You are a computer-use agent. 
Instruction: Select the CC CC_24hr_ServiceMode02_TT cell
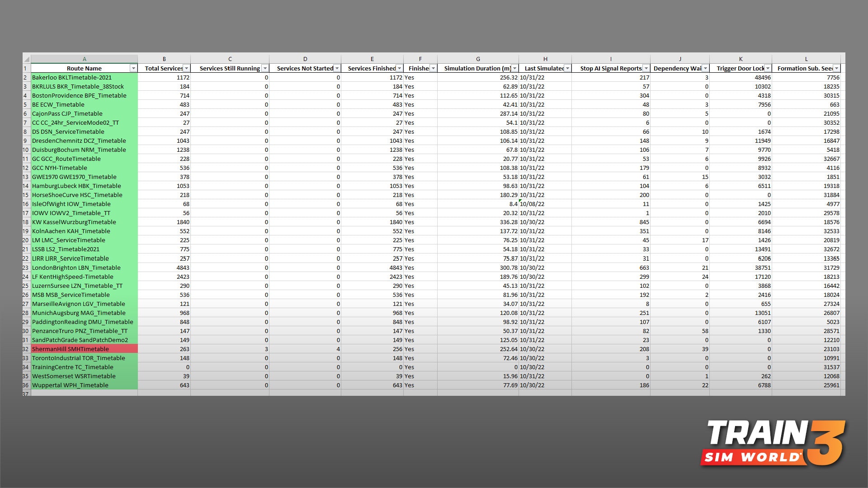pyautogui.click(x=84, y=122)
